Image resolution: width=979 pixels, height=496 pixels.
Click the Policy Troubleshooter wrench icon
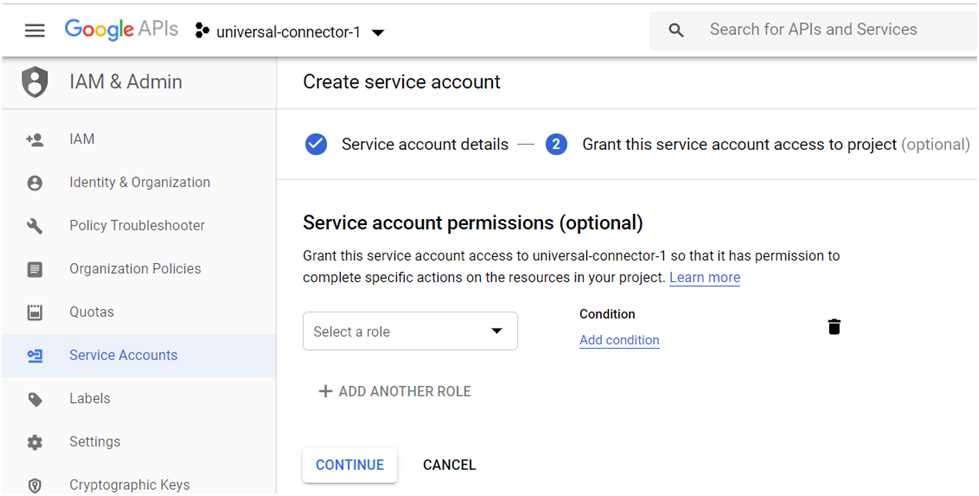coord(35,226)
